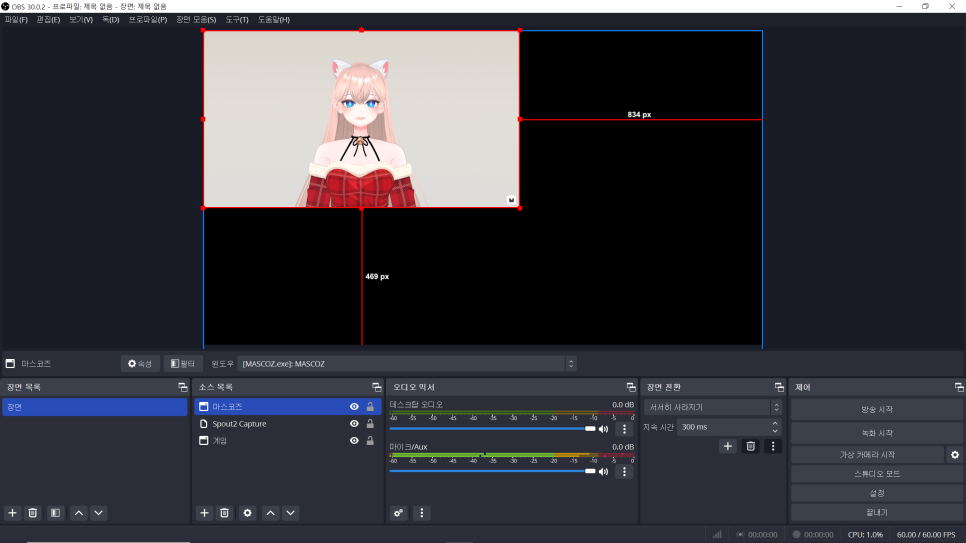Select the 장면 scene in scene list
This screenshot has width=966, height=543.
pos(95,407)
